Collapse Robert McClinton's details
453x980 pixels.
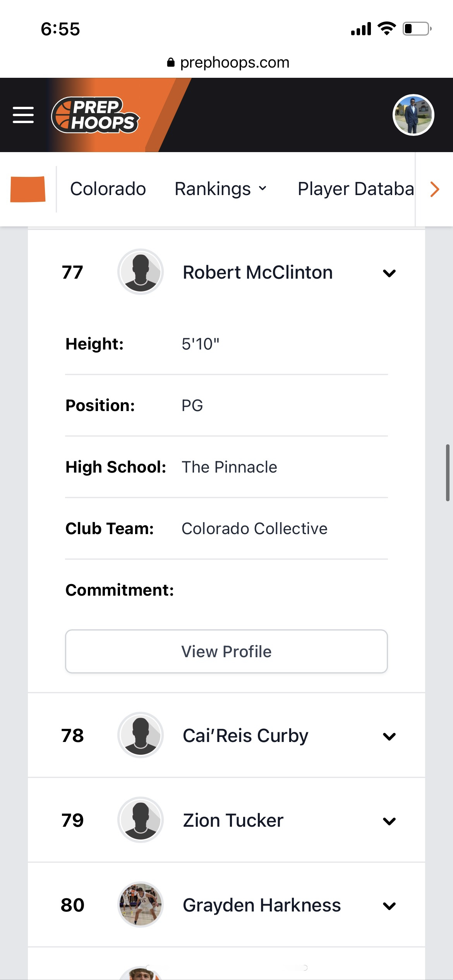click(389, 273)
